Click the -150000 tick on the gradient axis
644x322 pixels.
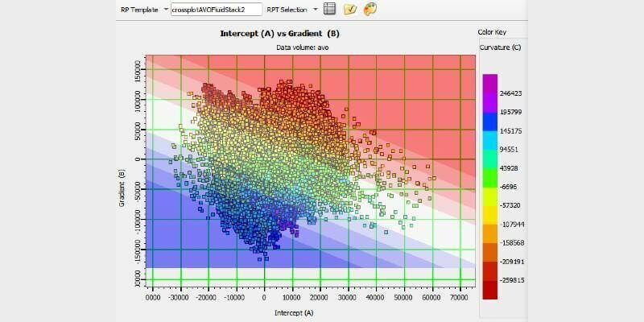coord(138,250)
